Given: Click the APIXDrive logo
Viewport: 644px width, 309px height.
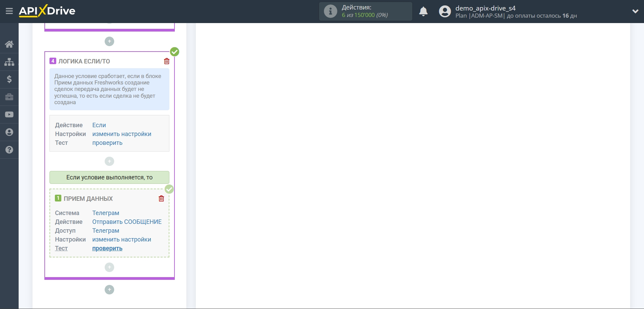Looking at the screenshot, I should pos(47,11).
